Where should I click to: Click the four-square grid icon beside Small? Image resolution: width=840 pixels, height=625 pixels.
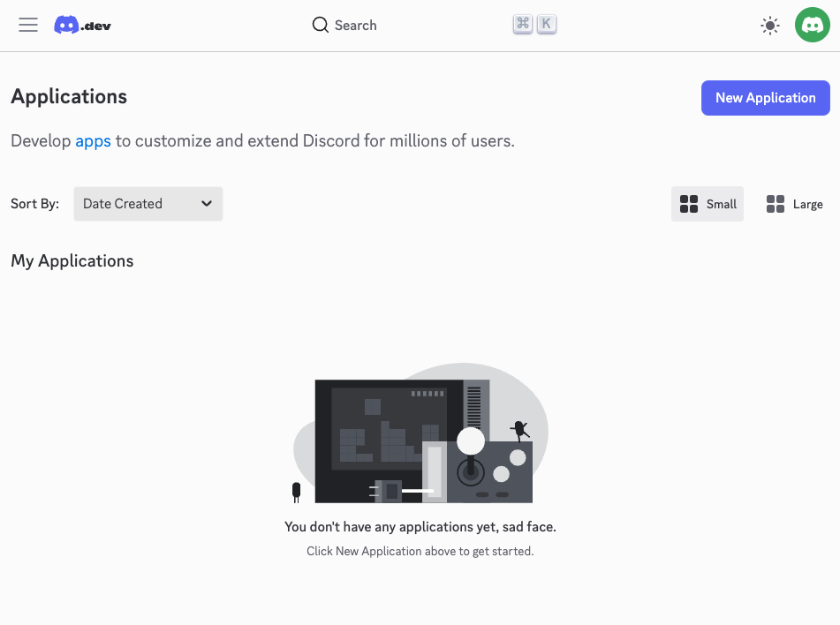click(x=689, y=204)
